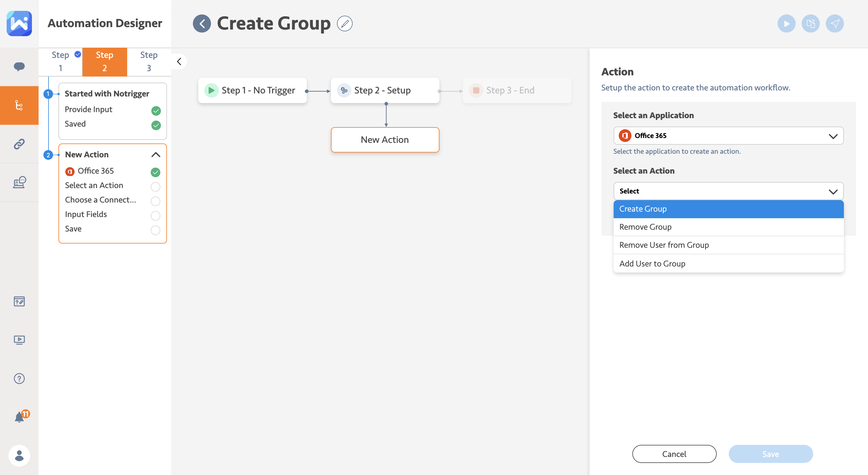
Task: Open the link connections sidebar icon
Action: pos(19,144)
